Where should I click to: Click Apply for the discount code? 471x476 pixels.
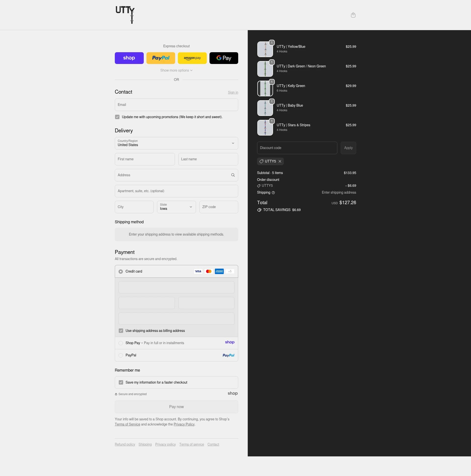[348, 148]
